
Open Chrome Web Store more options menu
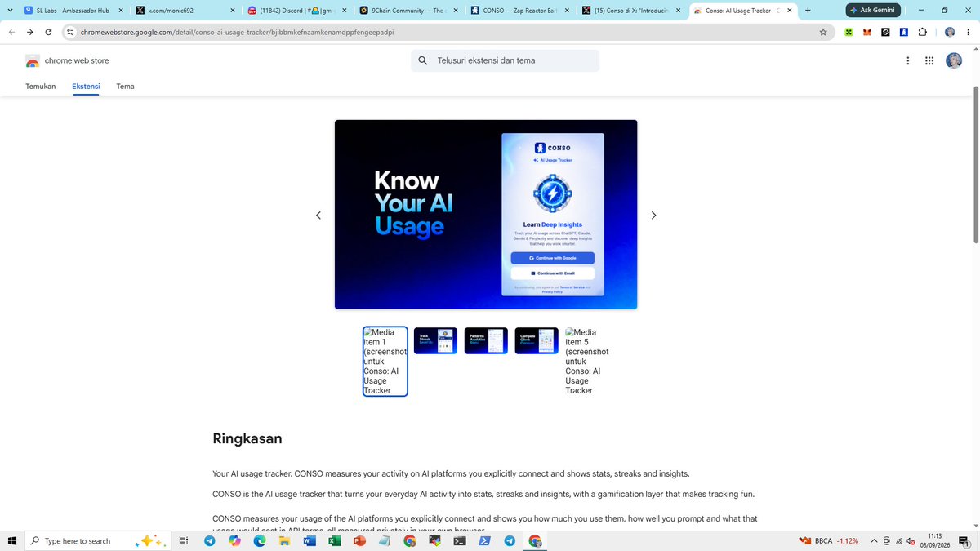coord(908,60)
